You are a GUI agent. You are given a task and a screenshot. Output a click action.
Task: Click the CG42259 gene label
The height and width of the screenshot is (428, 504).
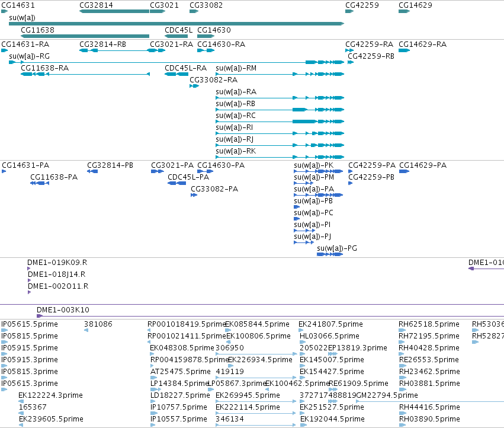coord(362,5)
